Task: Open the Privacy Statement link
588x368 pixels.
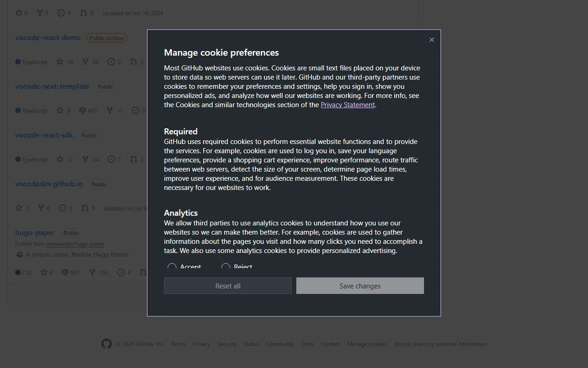Action: (347, 105)
